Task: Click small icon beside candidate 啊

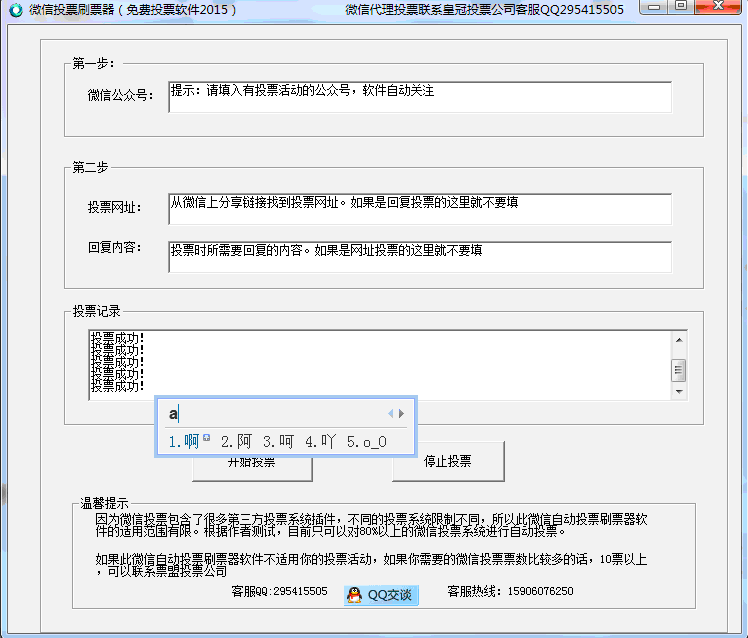Action: (x=206, y=437)
